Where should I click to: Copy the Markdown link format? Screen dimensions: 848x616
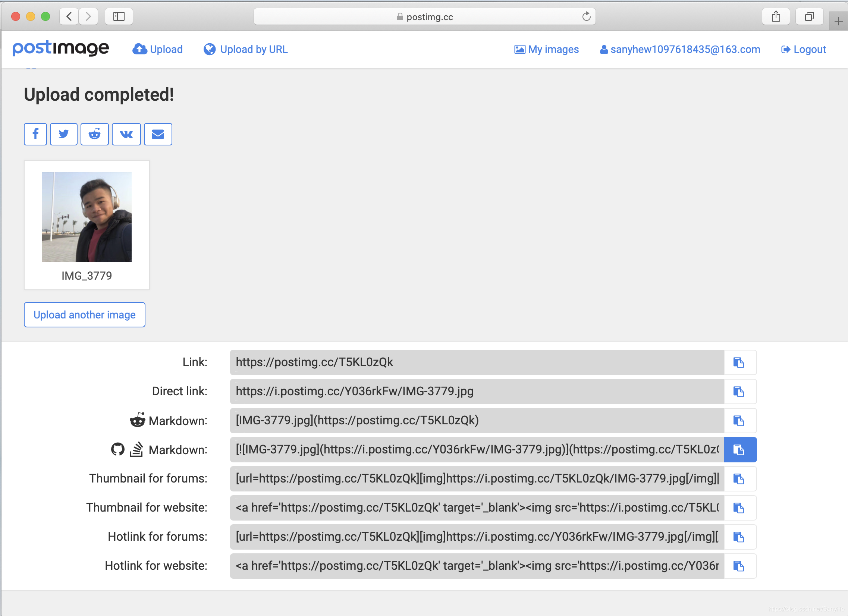[739, 420]
